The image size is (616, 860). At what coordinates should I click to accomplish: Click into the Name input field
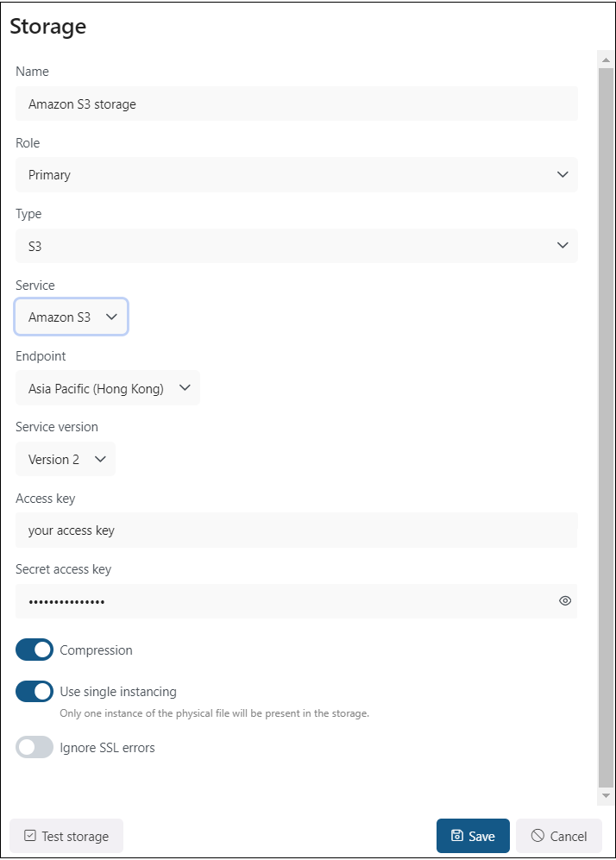pyautogui.click(x=296, y=104)
